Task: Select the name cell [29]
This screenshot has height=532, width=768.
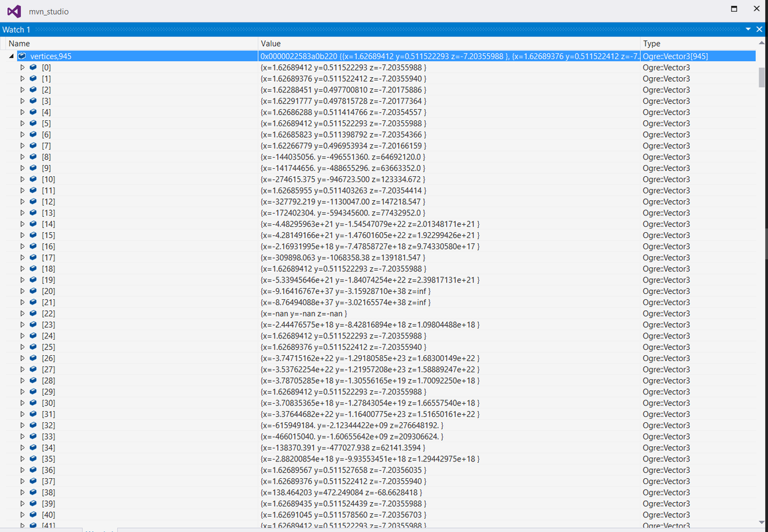Action: coord(49,392)
